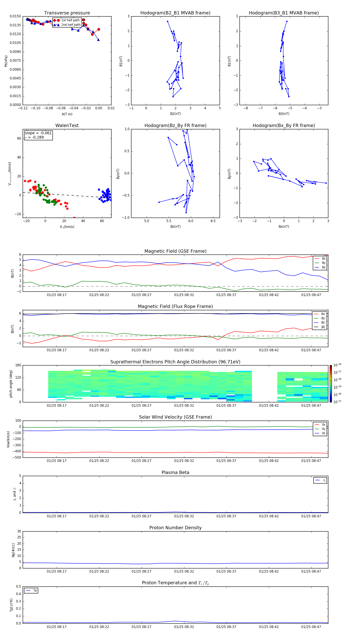Click the 'Transverse pressure' plot title
The height and width of the screenshot is (644, 351).
tap(67, 13)
